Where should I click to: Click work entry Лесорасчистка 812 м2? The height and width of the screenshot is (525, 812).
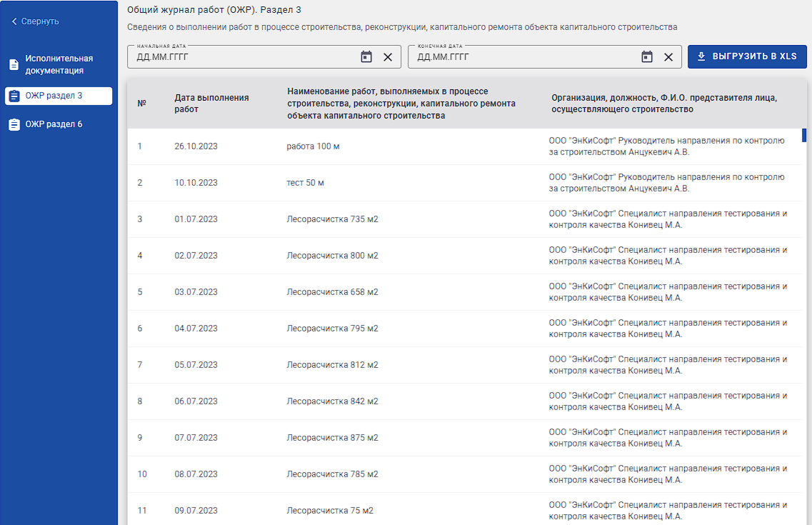pyautogui.click(x=333, y=365)
